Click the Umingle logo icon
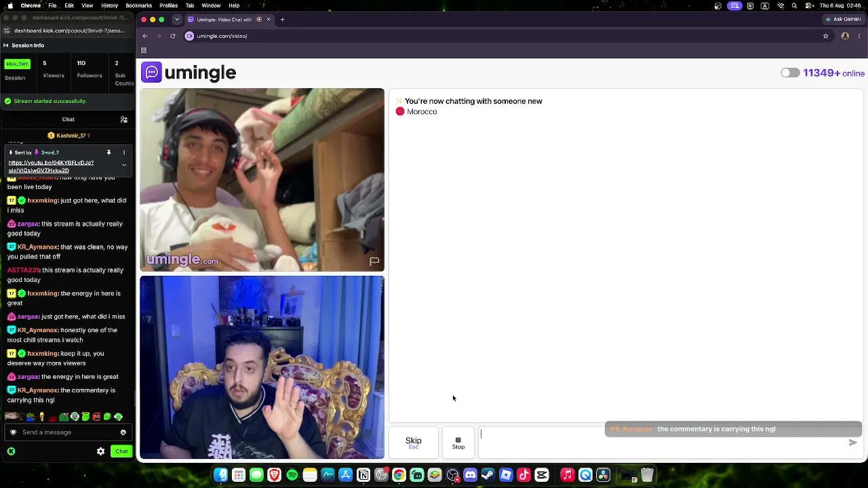This screenshot has width=868, height=488. click(x=151, y=73)
